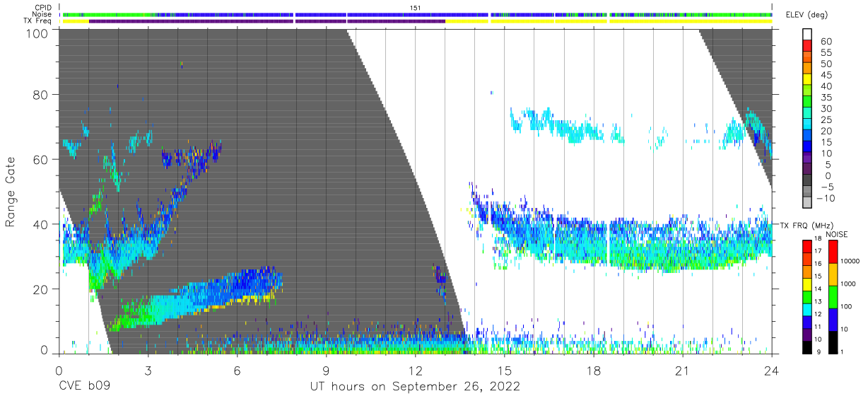Click the 10000 label on NOISE scale
Screen dimensions: 868x401
point(852,262)
